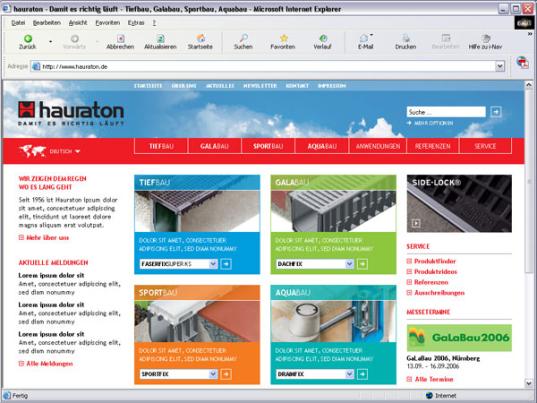This screenshot has width=537, height=403.
Task: Click the Alle Meldungen link
Action: pyautogui.click(x=50, y=364)
